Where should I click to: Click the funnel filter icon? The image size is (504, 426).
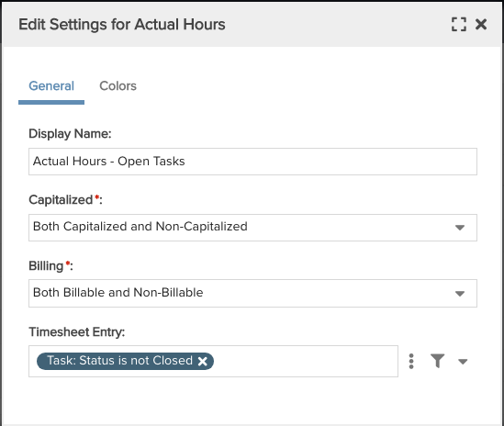[438, 361]
